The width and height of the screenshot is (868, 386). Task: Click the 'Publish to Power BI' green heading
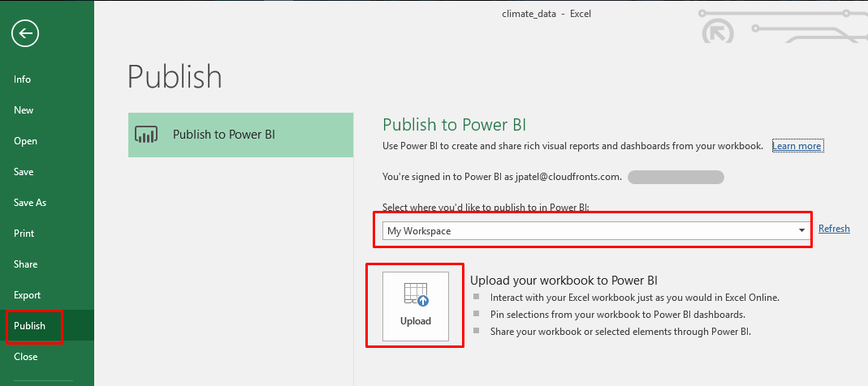coord(455,124)
